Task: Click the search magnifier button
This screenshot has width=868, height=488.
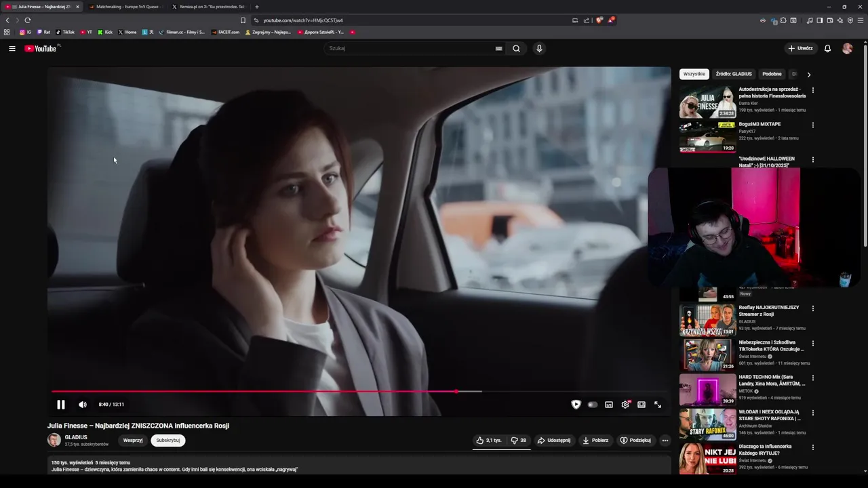Action: tap(517, 48)
